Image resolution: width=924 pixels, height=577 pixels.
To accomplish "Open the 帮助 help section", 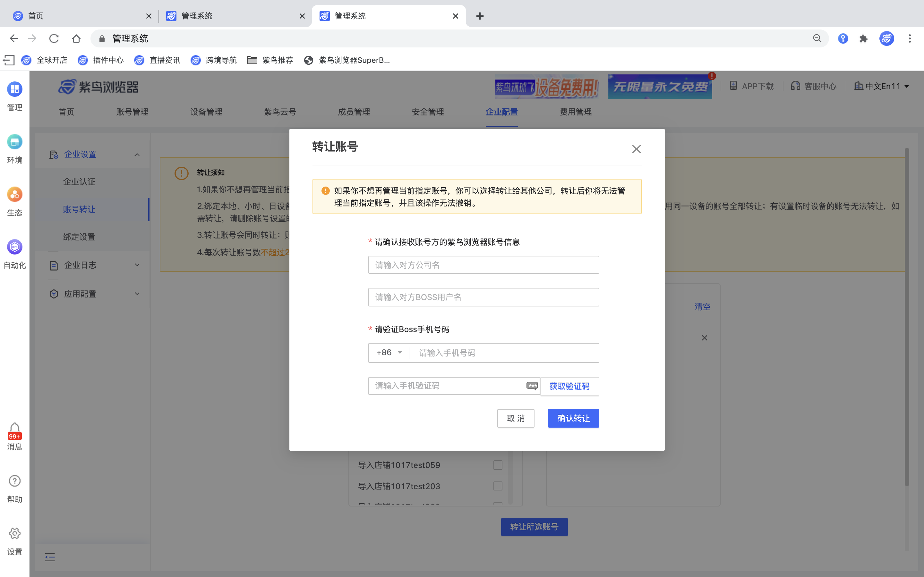I will (x=14, y=489).
